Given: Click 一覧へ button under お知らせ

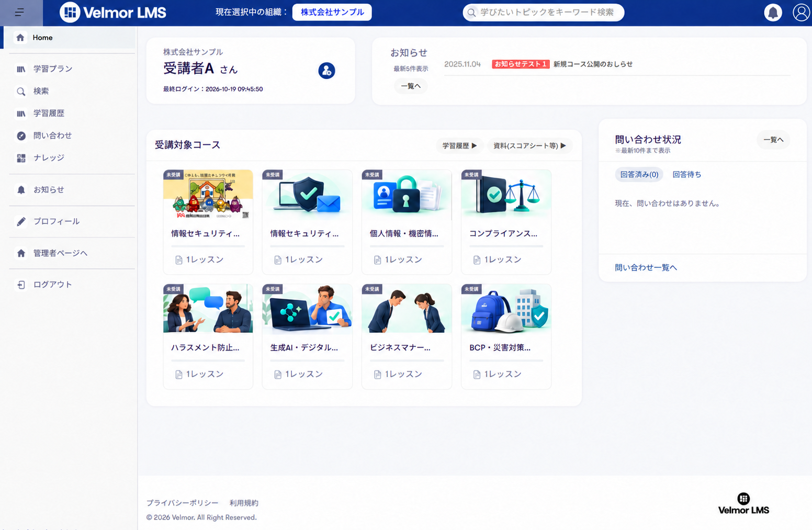Looking at the screenshot, I should [x=411, y=86].
